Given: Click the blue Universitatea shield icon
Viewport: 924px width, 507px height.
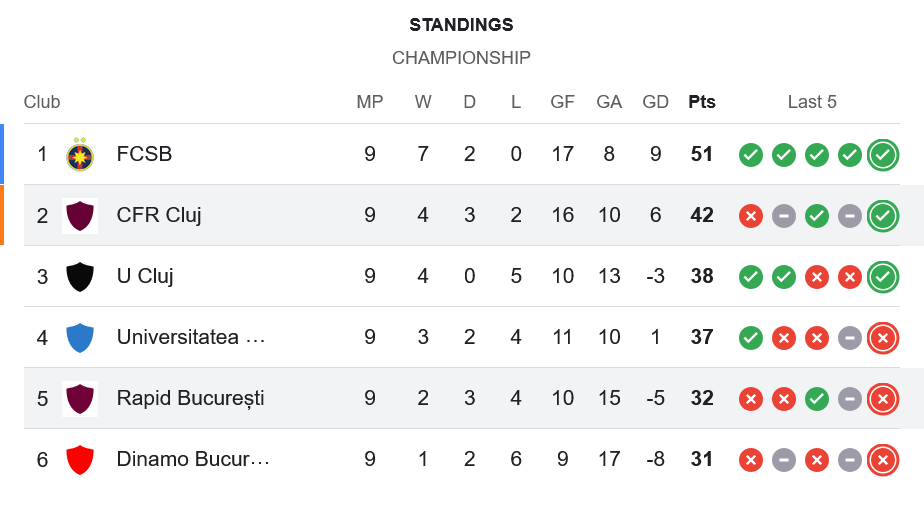Looking at the screenshot, I should point(80,337).
